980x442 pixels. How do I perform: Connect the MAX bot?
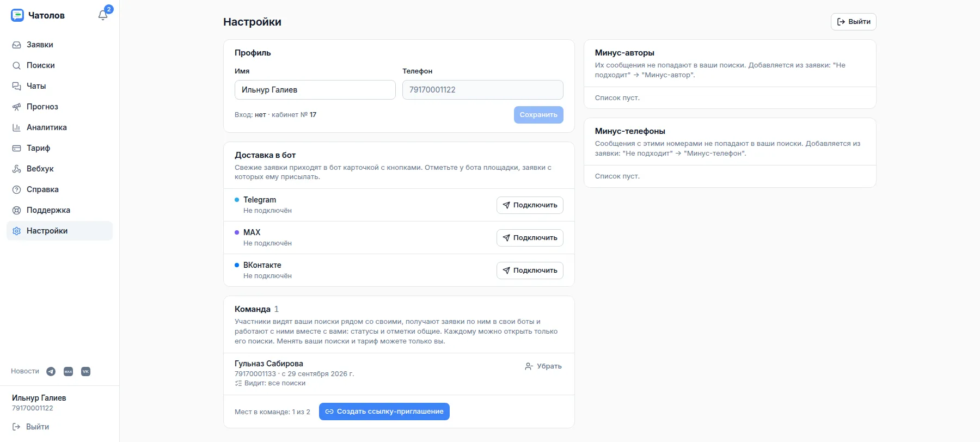pyautogui.click(x=530, y=238)
